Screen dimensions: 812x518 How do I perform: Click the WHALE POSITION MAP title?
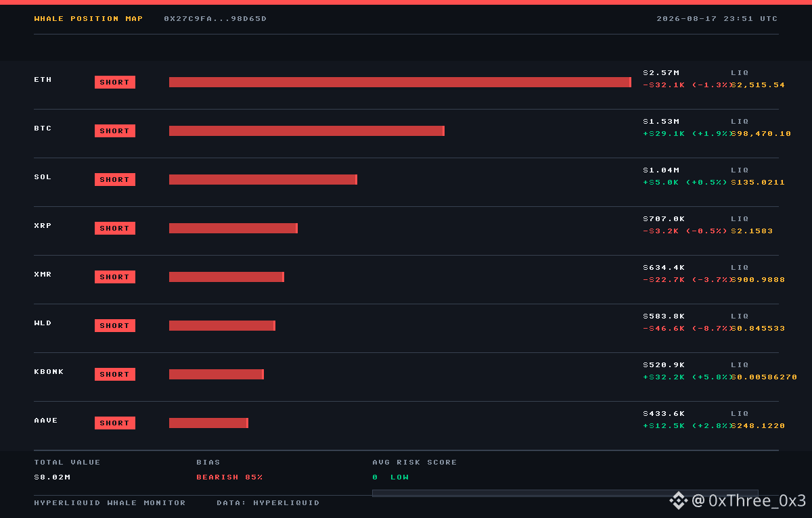point(89,19)
